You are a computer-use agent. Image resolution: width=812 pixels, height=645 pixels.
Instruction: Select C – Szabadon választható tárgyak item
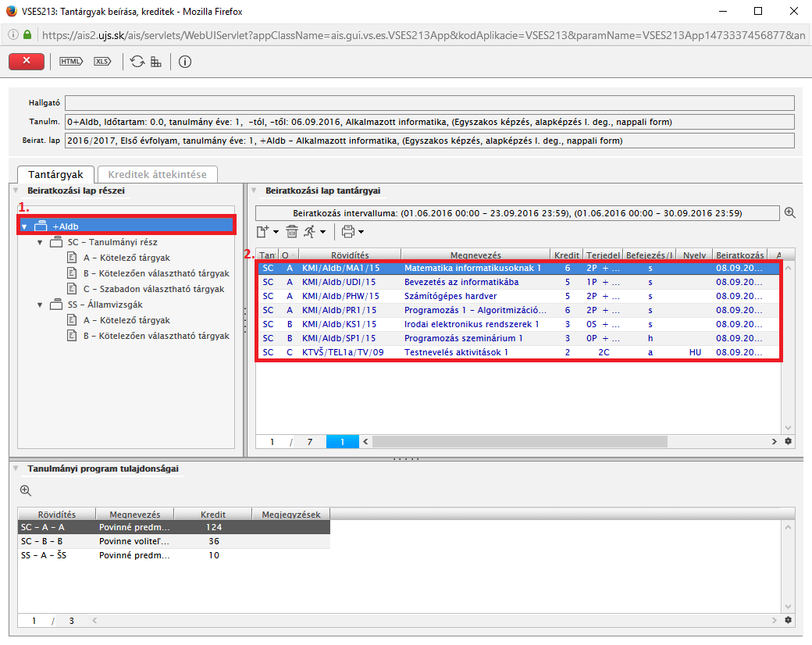click(154, 289)
